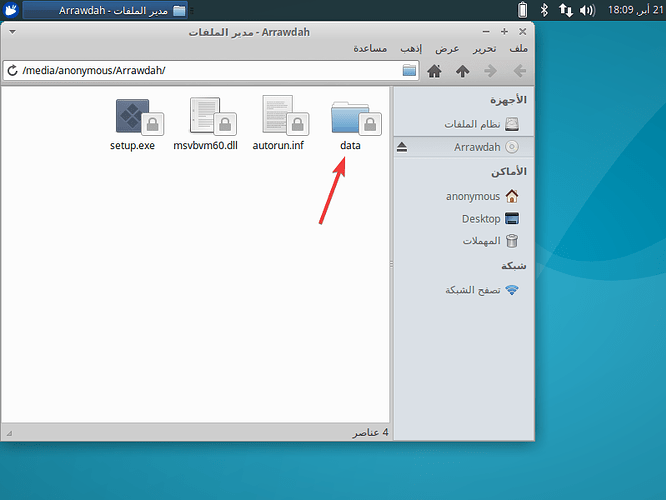Select the msvbvm60.dll file

coord(204,118)
